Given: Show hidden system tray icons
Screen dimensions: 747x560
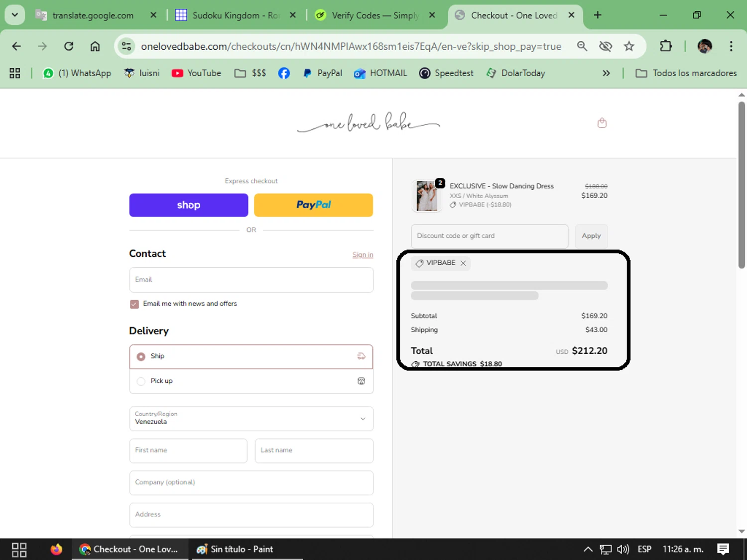Looking at the screenshot, I should 588,550.
